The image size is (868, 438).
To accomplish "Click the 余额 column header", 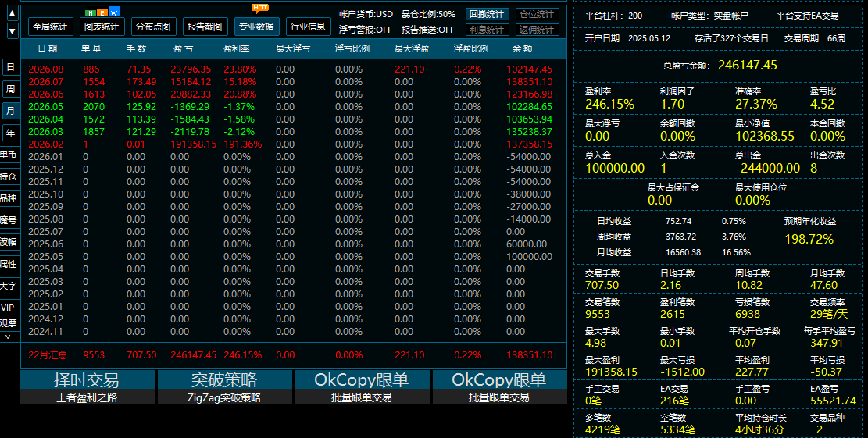I will click(522, 48).
